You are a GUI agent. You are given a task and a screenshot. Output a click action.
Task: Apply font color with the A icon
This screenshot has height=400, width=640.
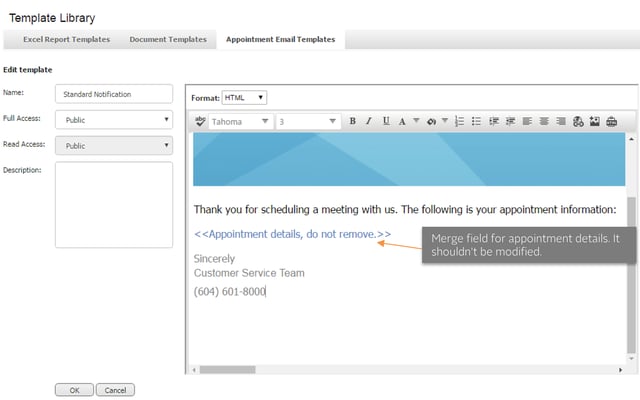[402, 121]
